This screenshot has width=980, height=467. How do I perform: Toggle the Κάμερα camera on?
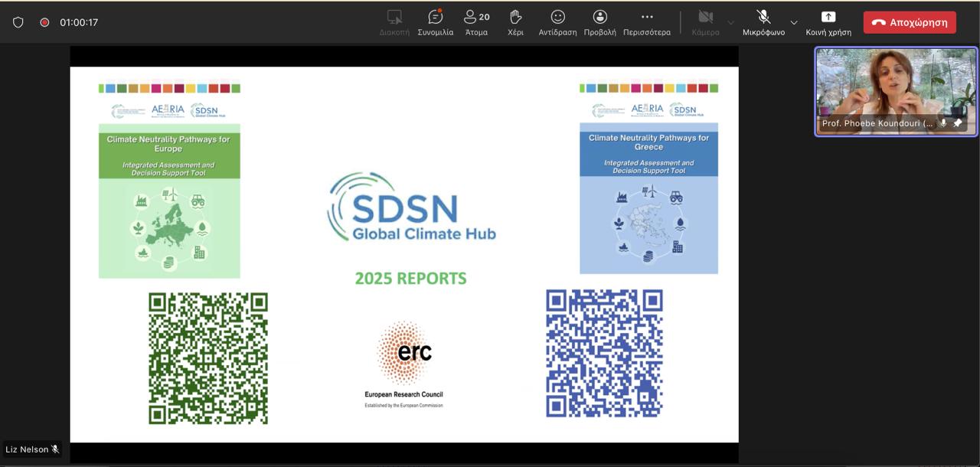coord(705,18)
